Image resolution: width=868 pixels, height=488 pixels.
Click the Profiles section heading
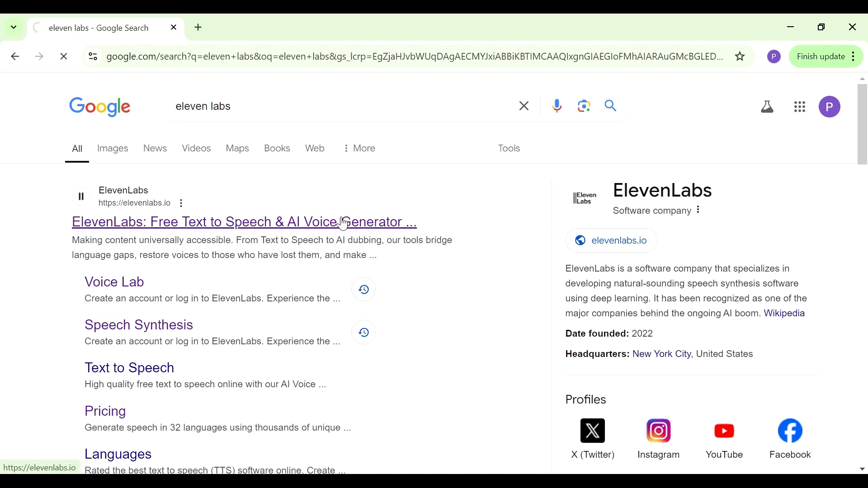click(586, 400)
